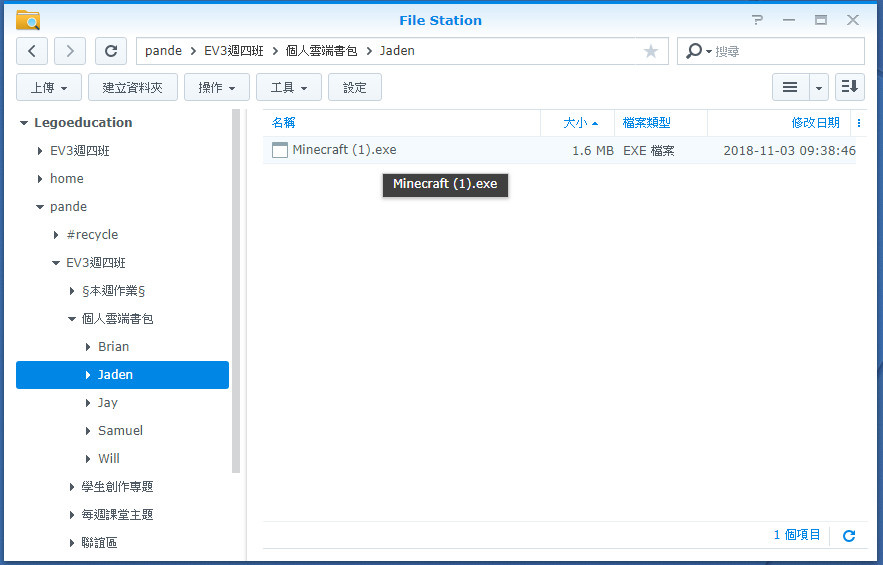This screenshot has width=883, height=565.
Task: Select the Minecraft (1).exe file name
Action: tap(344, 150)
